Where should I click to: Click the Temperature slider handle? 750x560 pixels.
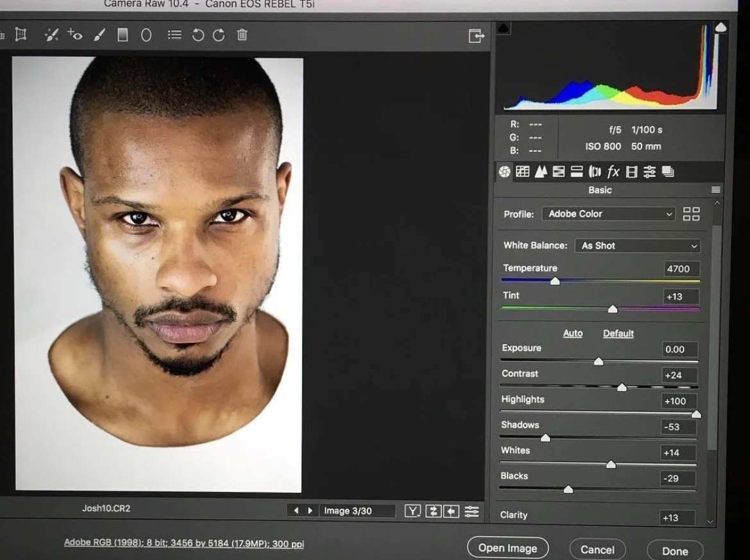[555, 281]
